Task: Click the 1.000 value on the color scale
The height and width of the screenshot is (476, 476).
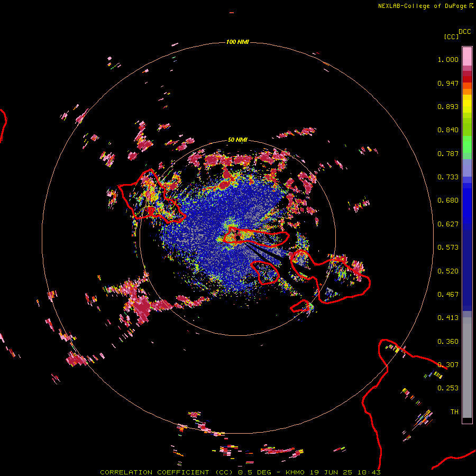Action: click(448, 59)
